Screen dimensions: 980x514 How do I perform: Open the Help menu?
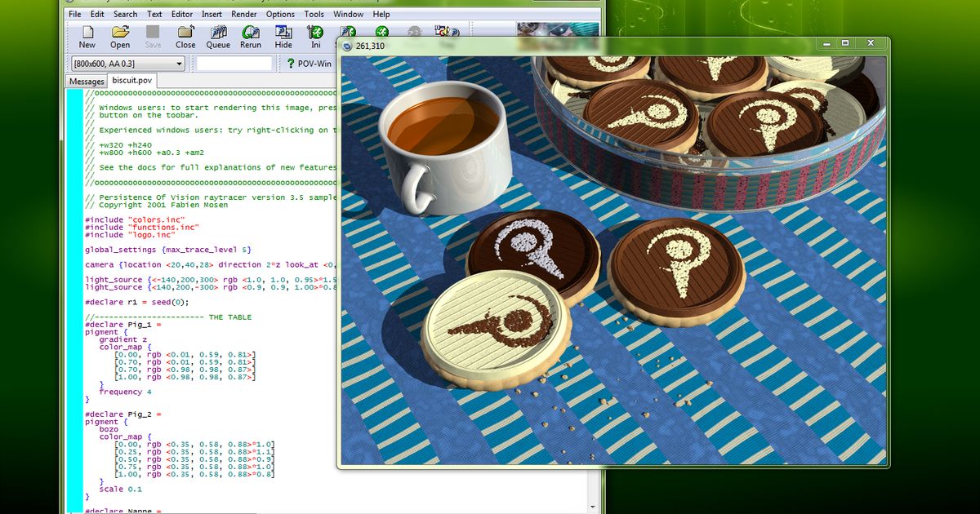click(x=381, y=14)
